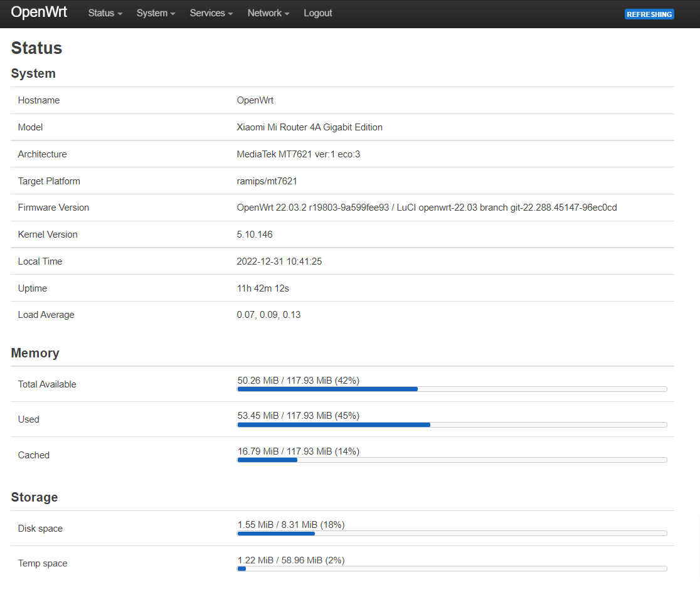Click the Firmware Version row label

click(x=53, y=208)
